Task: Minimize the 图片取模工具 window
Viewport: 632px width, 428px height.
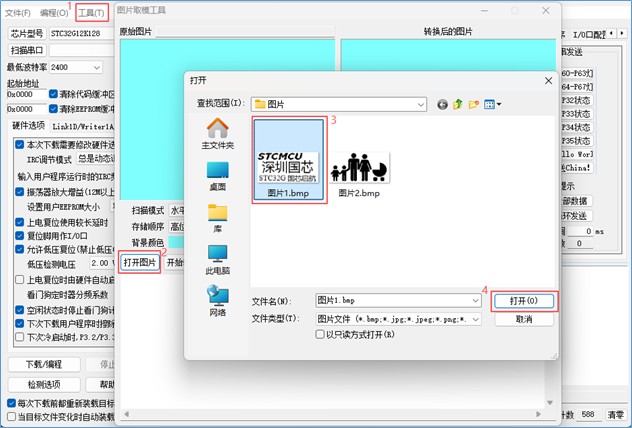Action: click(x=484, y=11)
